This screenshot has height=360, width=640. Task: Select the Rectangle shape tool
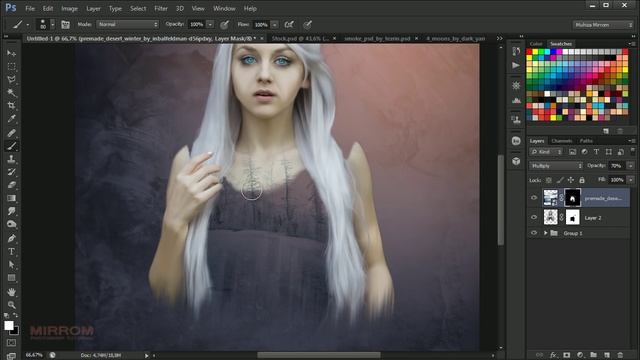[11, 278]
